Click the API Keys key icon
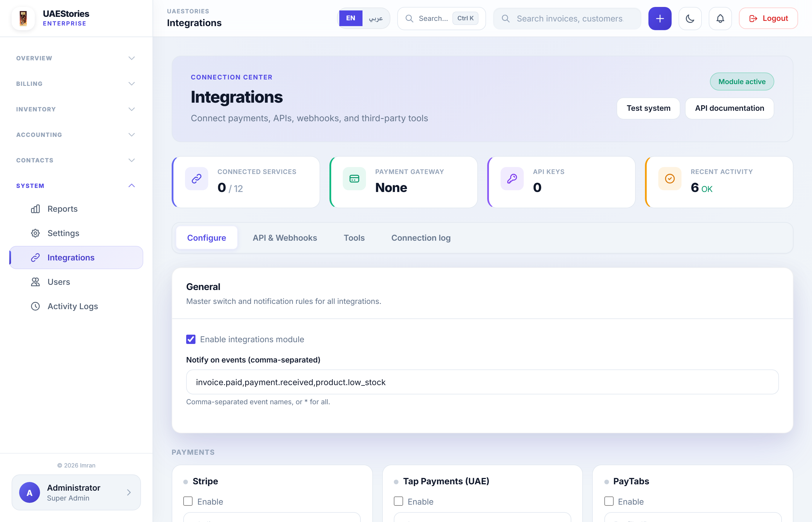This screenshot has height=522, width=812. (x=512, y=179)
